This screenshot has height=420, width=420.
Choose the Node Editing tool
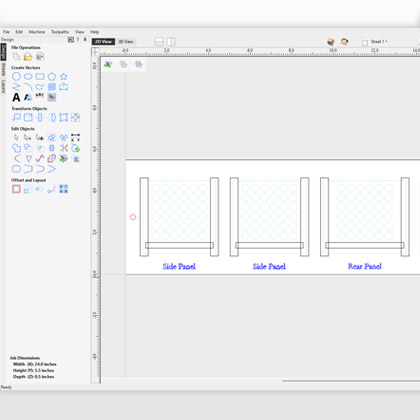28,137
